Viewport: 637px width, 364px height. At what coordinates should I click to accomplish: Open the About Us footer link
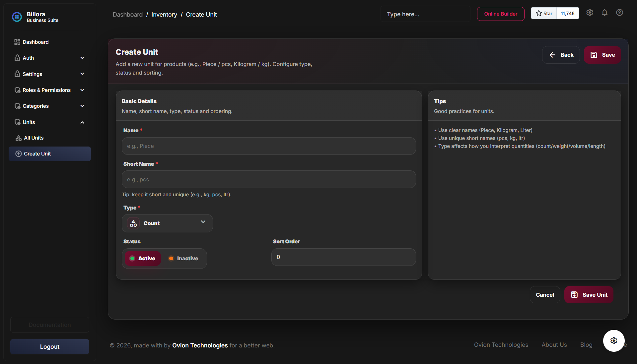pos(554,345)
